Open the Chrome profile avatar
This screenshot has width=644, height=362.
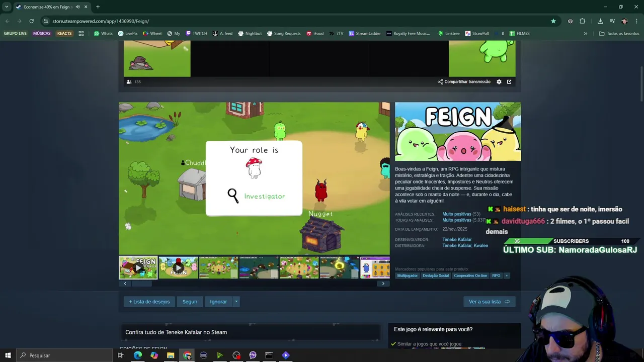click(624, 21)
